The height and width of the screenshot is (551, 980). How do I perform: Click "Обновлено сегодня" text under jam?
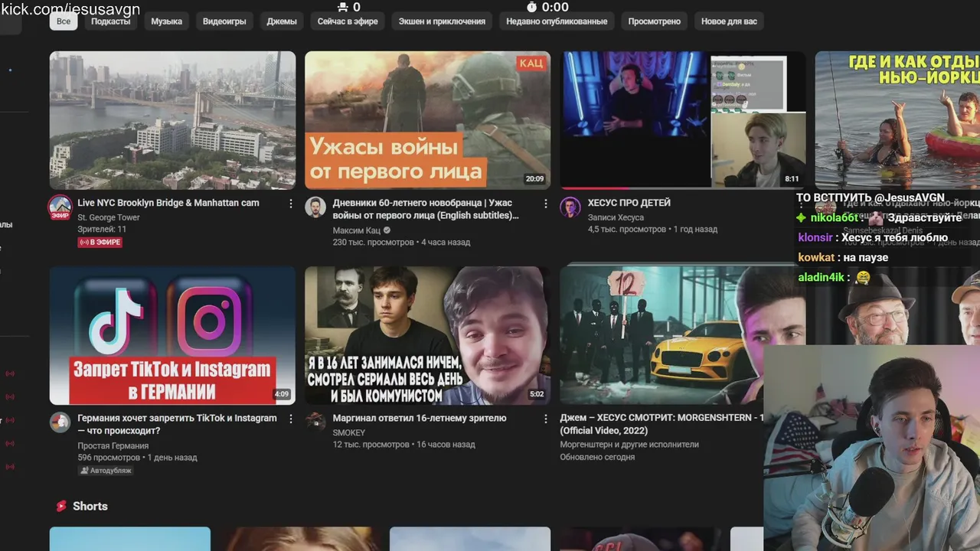[x=597, y=458]
